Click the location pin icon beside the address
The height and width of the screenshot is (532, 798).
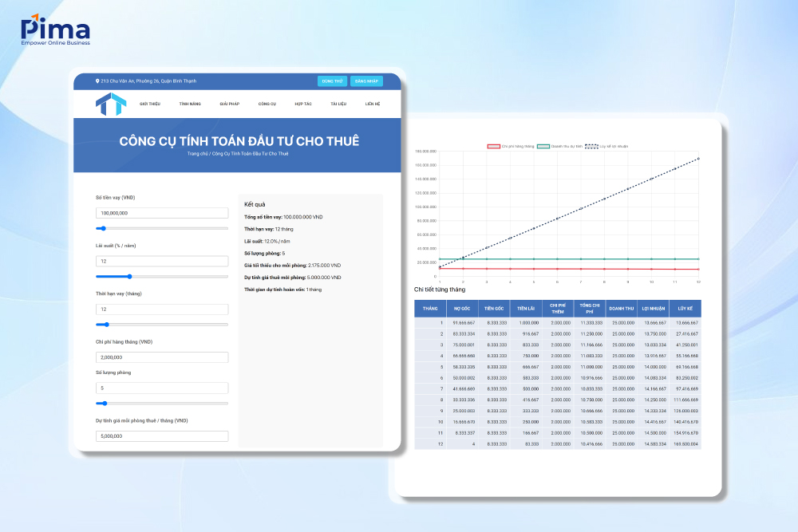[x=97, y=81]
